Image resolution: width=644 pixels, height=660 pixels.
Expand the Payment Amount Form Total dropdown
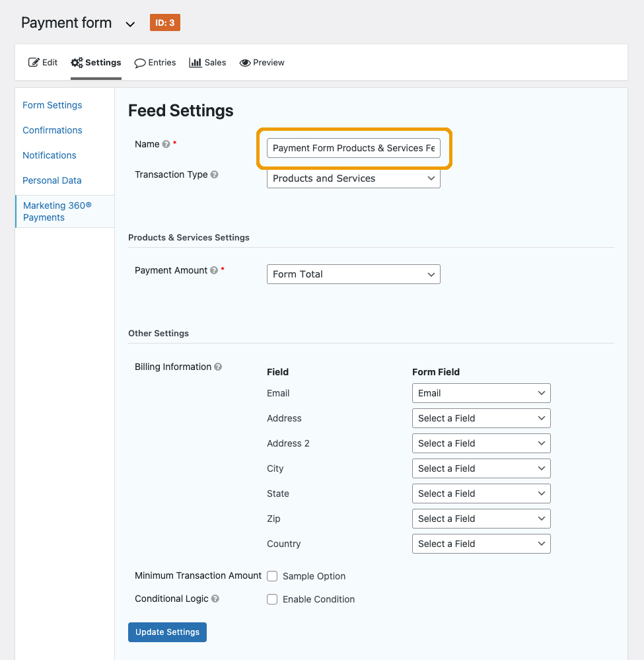pos(353,274)
